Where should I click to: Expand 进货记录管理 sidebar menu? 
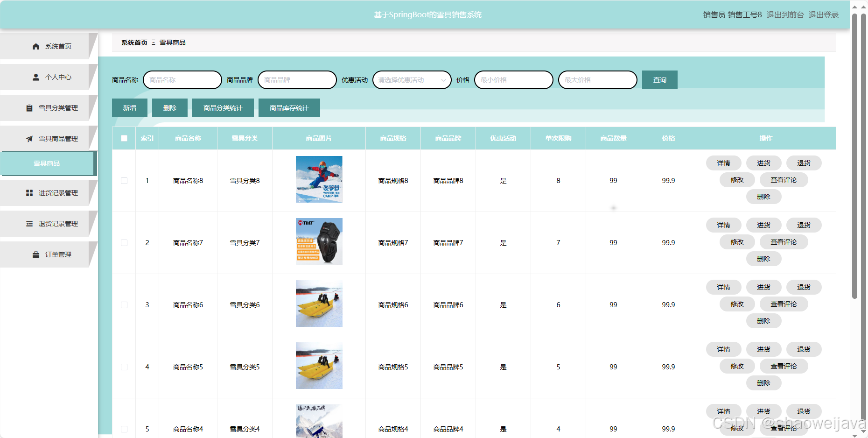click(x=49, y=193)
